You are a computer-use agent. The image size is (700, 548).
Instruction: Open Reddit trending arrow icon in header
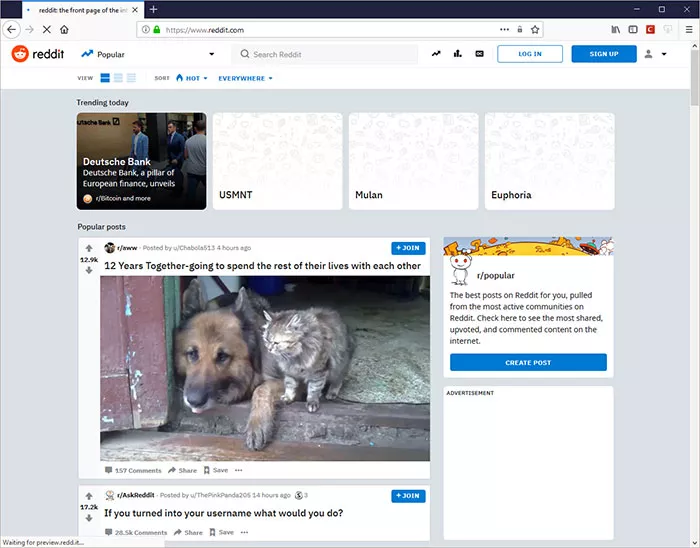point(436,54)
